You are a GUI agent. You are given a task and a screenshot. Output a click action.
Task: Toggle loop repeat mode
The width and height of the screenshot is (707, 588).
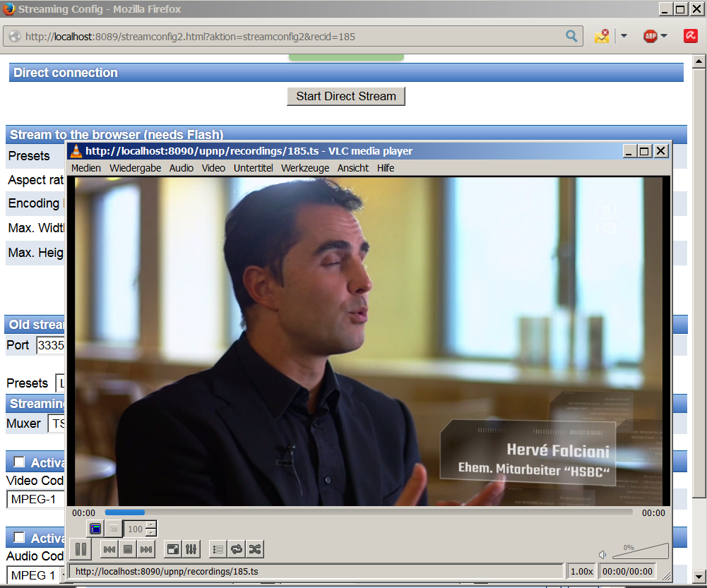(x=237, y=548)
